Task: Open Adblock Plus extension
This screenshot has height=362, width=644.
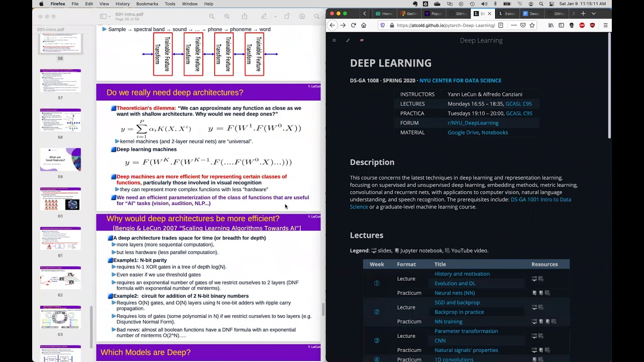Action: (582, 25)
